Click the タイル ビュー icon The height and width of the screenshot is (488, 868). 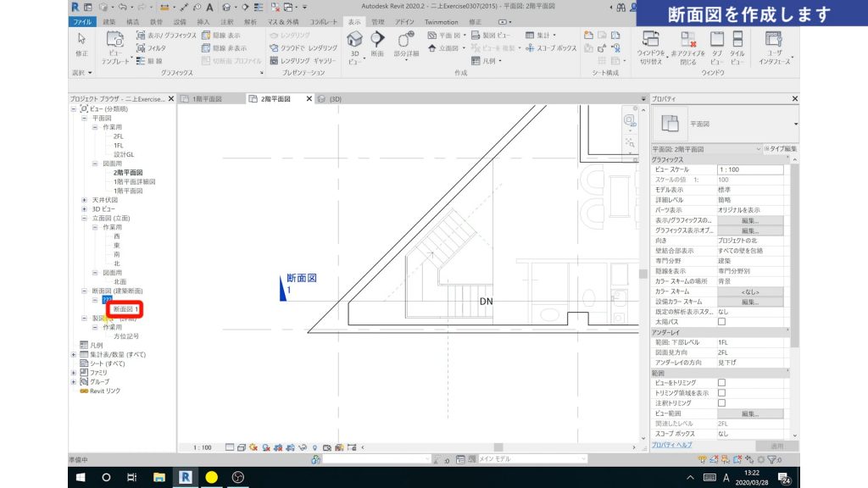737,44
